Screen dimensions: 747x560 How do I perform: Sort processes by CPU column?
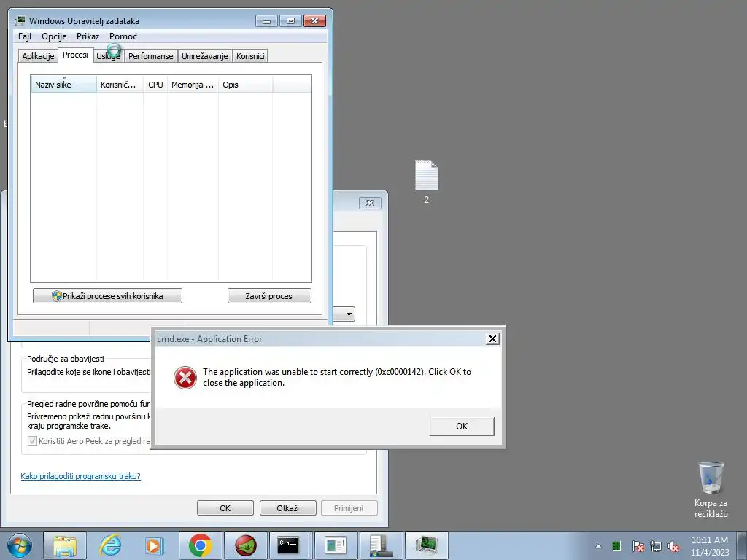[x=155, y=85]
